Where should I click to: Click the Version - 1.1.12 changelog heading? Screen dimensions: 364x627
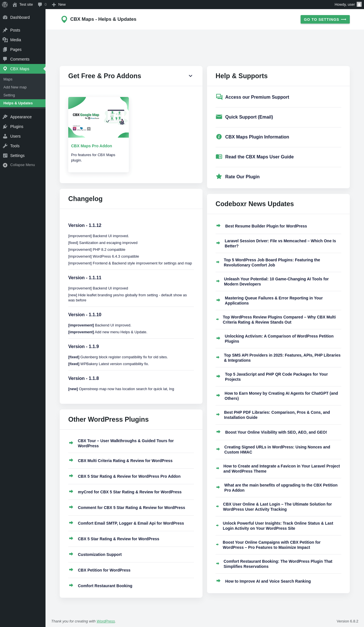tap(85, 225)
